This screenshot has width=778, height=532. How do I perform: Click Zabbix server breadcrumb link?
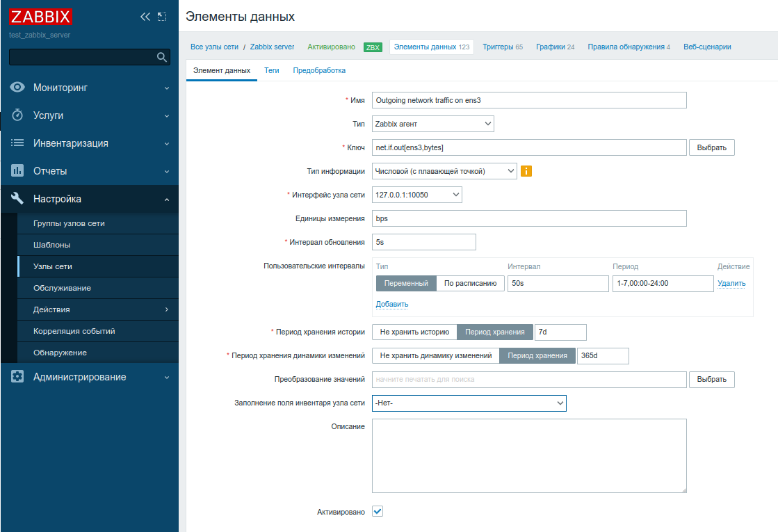point(272,47)
